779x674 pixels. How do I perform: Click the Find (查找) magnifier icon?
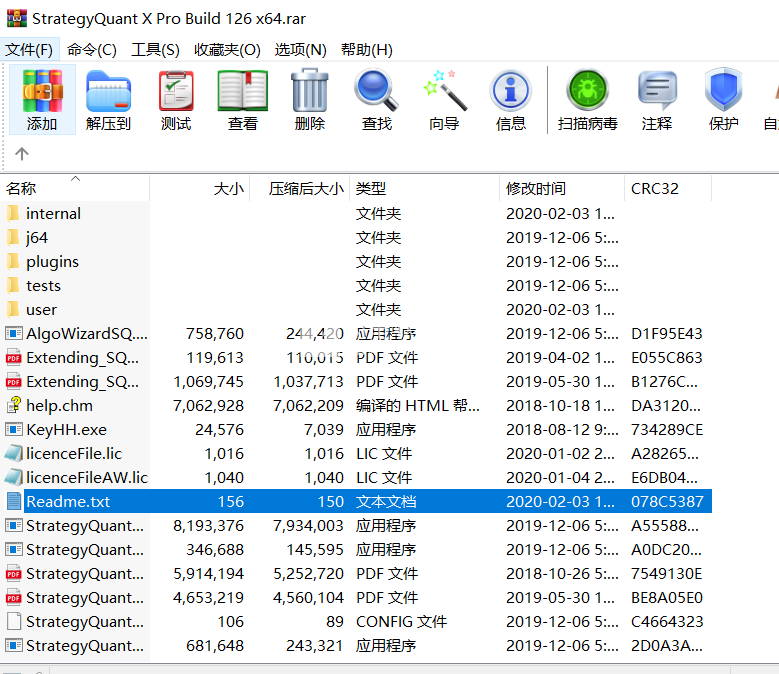coord(377,91)
